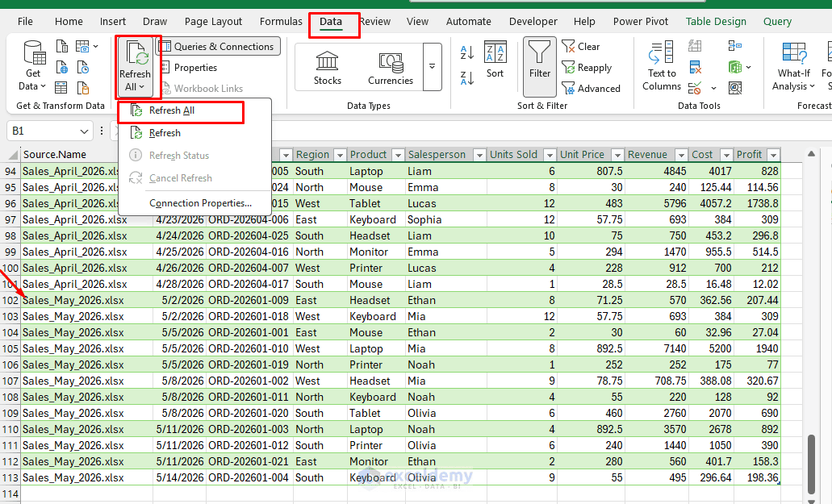Open the Units Sold filter dropdown

point(550,155)
